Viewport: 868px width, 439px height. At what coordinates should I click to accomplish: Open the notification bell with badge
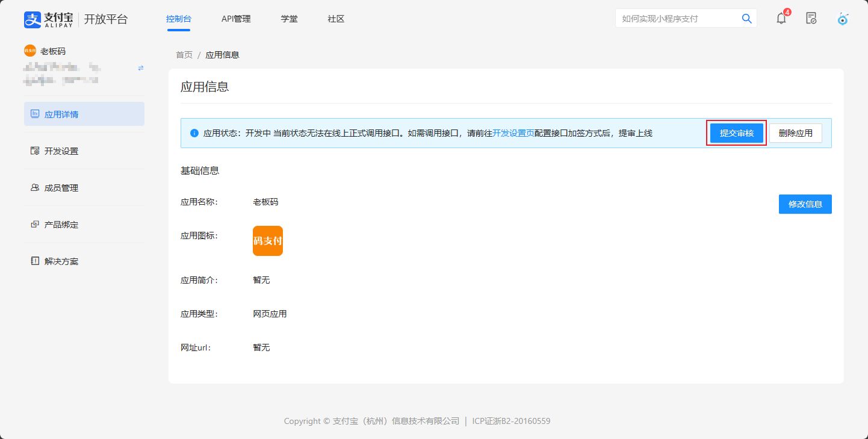point(781,18)
